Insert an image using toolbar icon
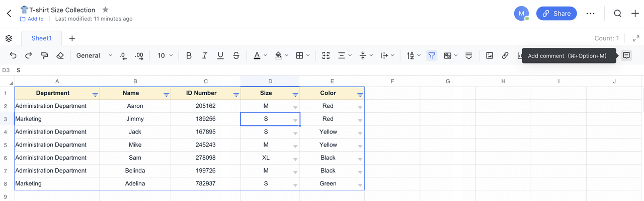The image size is (644, 201). click(489, 55)
